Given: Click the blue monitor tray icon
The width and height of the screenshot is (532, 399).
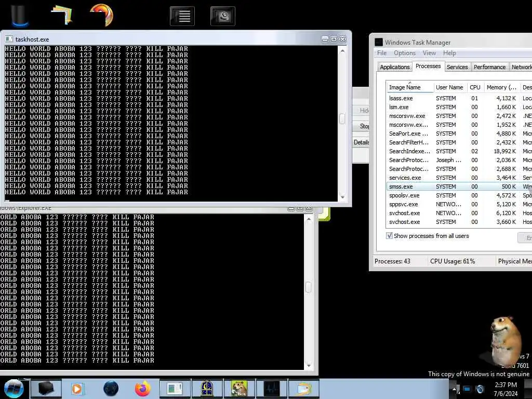Looking at the screenshot, I should click(467, 389).
